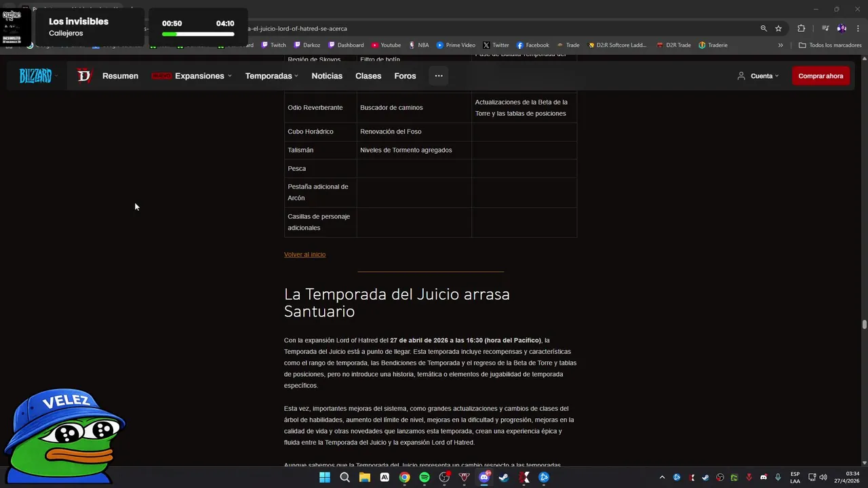Image resolution: width=868 pixels, height=488 pixels.
Task: Click the Blizzard logo
Action: point(35,76)
